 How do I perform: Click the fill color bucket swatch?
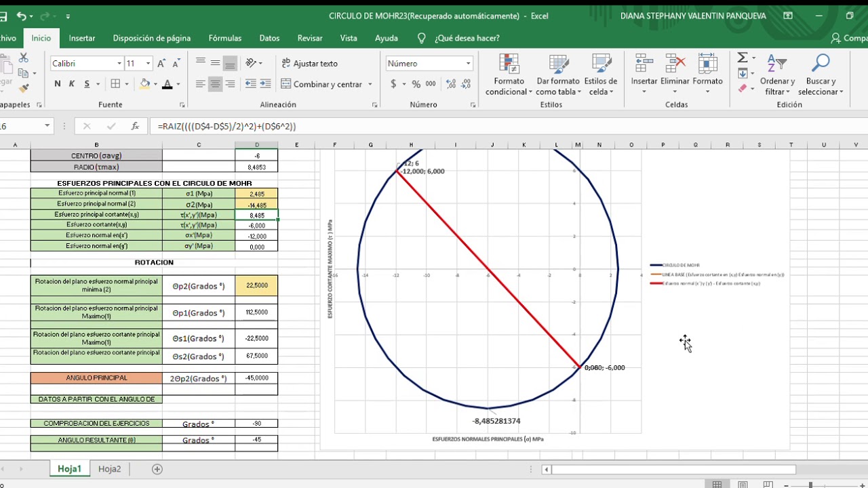tap(144, 84)
